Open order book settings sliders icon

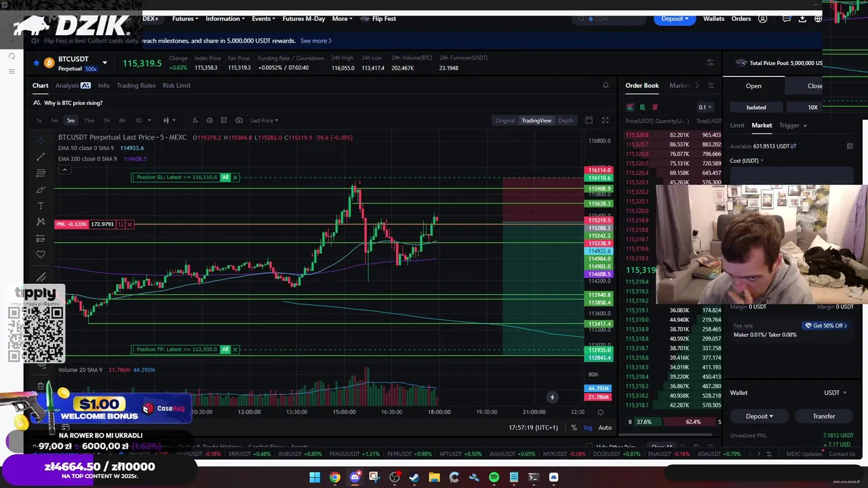click(711, 85)
